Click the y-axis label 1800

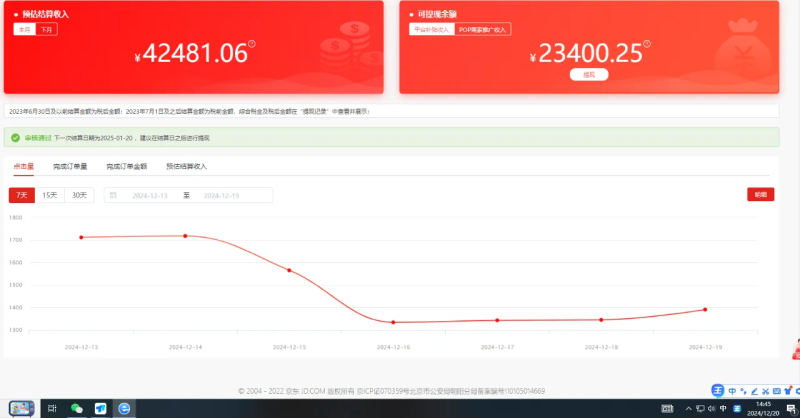click(x=16, y=217)
